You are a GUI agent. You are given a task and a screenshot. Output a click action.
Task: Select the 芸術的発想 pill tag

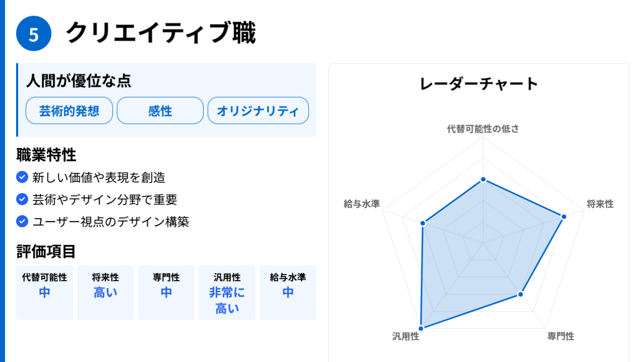click(x=69, y=111)
